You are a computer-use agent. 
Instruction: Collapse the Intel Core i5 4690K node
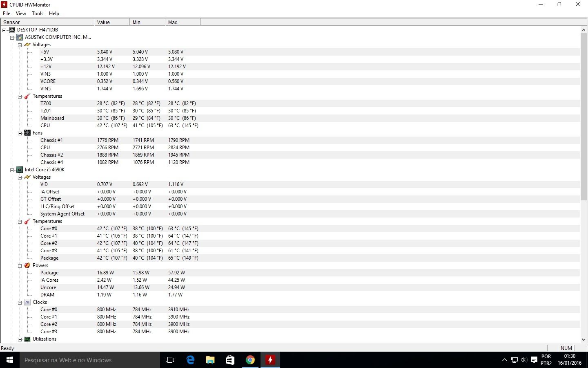(x=12, y=170)
